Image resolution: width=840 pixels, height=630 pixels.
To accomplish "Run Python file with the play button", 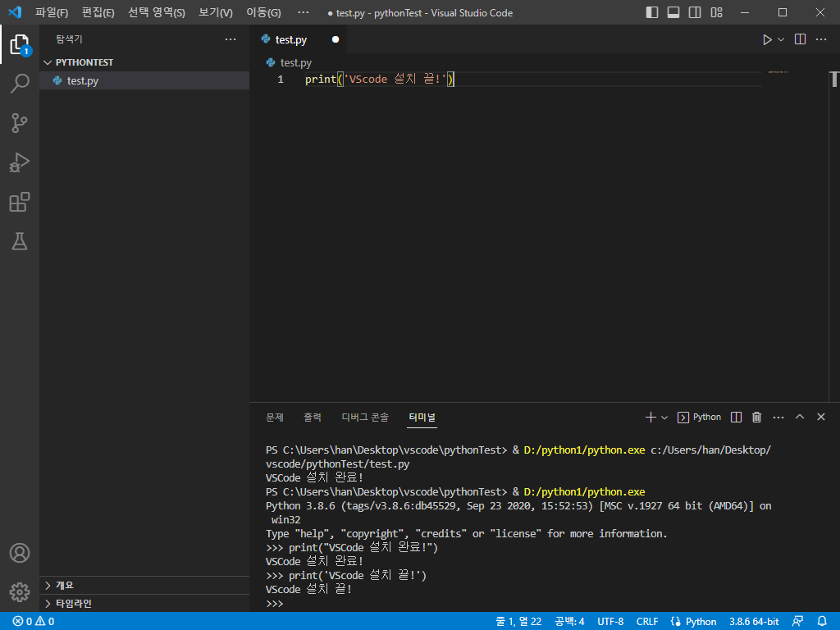I will [x=767, y=39].
